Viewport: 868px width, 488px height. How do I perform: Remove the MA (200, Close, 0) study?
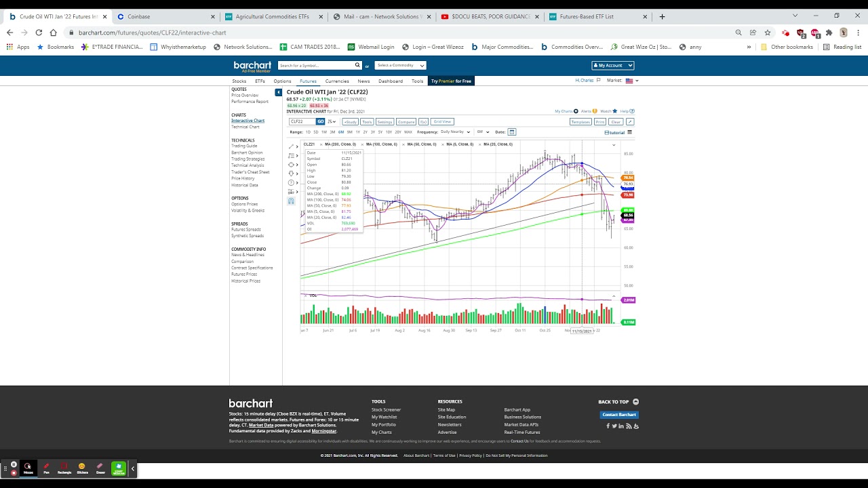coord(321,144)
